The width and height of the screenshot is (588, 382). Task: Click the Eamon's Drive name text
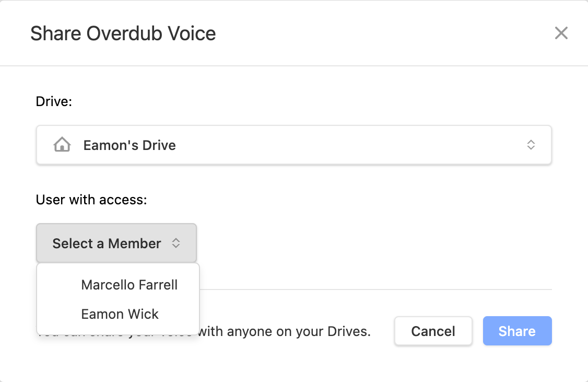click(130, 145)
